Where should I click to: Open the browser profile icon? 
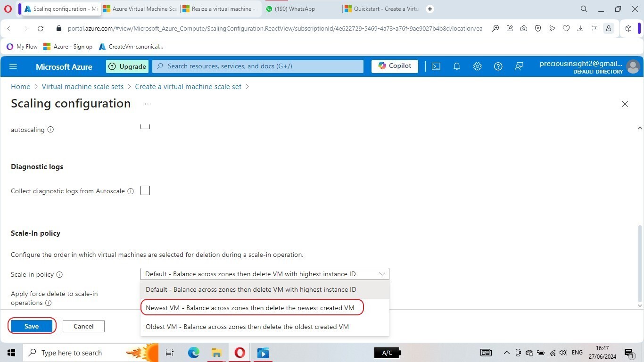609,29
